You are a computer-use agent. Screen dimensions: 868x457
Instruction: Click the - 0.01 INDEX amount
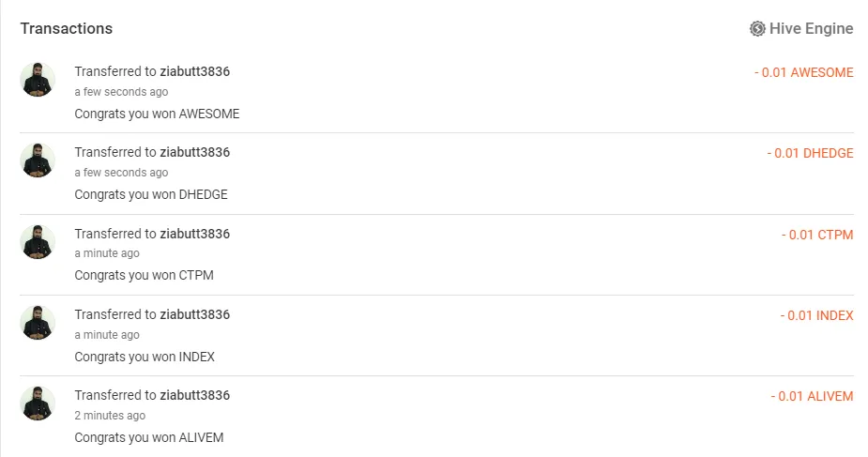pyautogui.click(x=817, y=315)
